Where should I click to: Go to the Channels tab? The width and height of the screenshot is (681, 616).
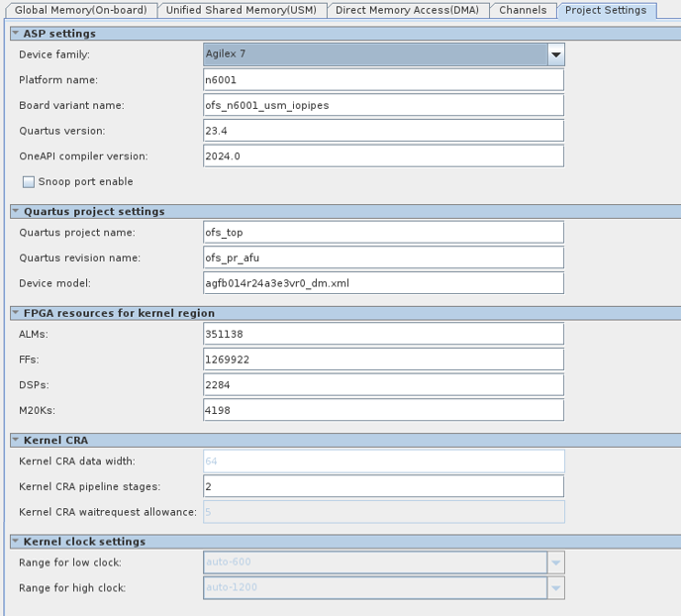coord(523,10)
